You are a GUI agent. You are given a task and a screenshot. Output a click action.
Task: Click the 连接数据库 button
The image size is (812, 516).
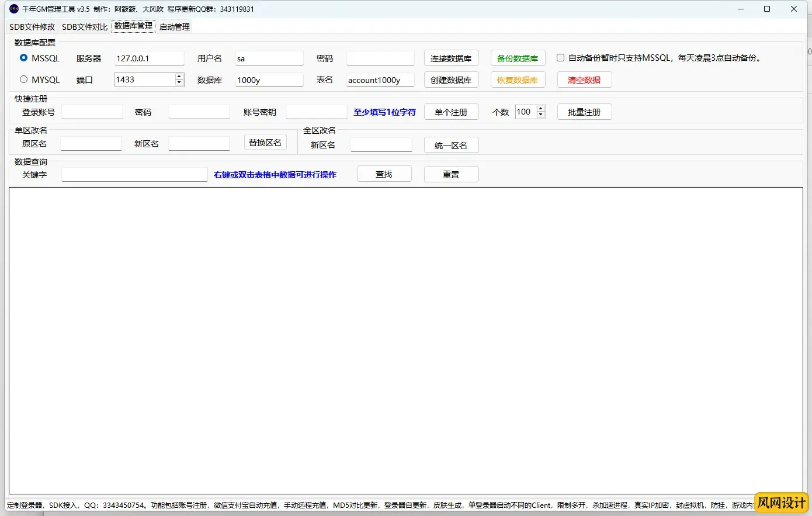451,58
